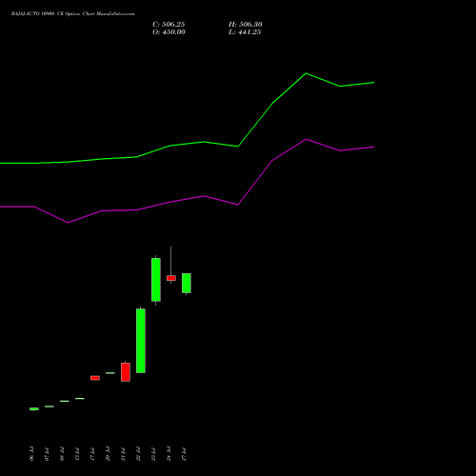Click the 24 Jul date axis label
Image resolution: width=476 pixels, height=476 pixels.
coord(169,454)
